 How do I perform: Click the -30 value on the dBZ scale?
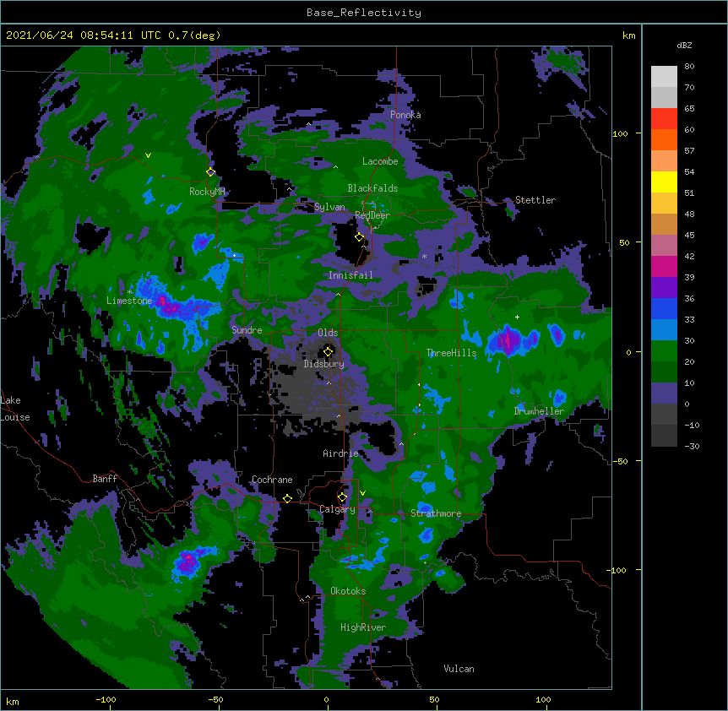coord(692,447)
